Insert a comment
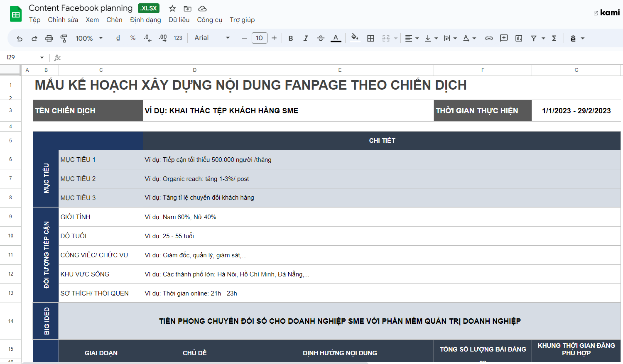 point(504,38)
